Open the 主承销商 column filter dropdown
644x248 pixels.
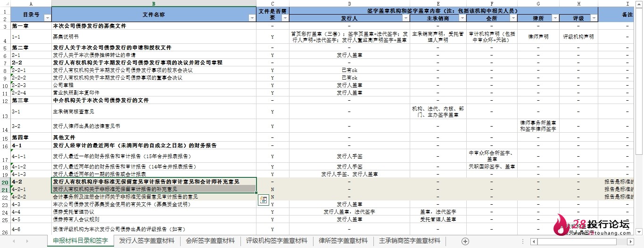click(462, 18)
